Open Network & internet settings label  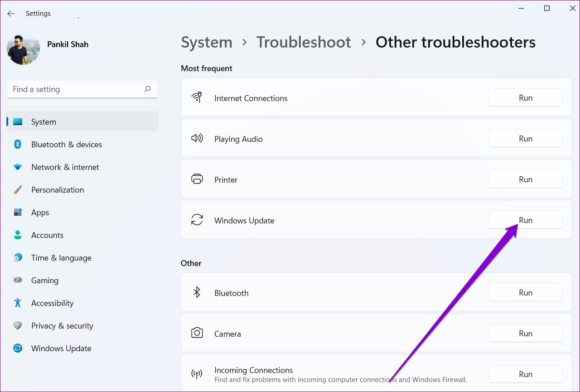65,167
